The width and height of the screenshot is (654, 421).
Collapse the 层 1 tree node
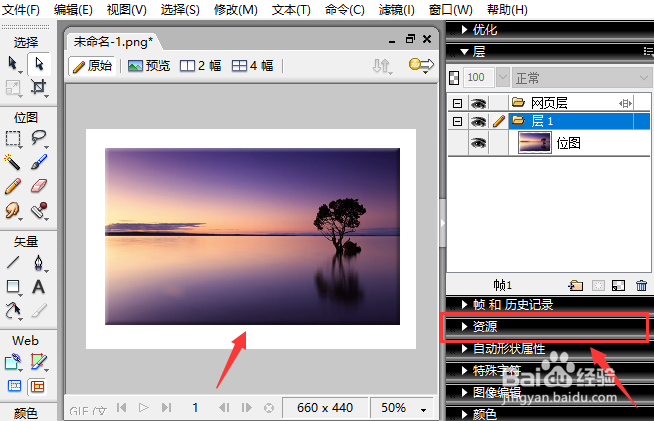point(458,121)
